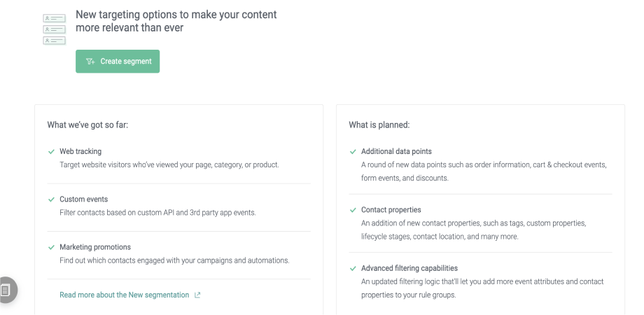Click the checkmark beside Advanced filtering capabilities
Screen dimensions: 644x315
point(353,268)
